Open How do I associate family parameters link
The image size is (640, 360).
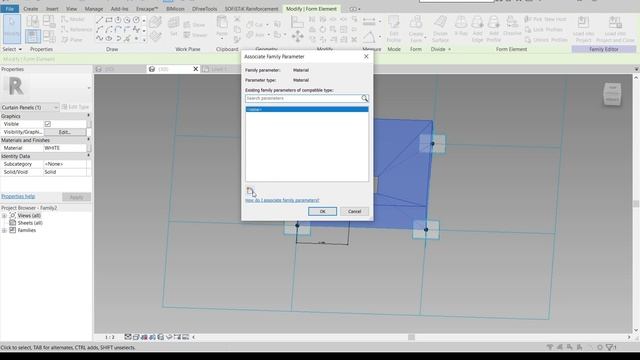[282, 200]
